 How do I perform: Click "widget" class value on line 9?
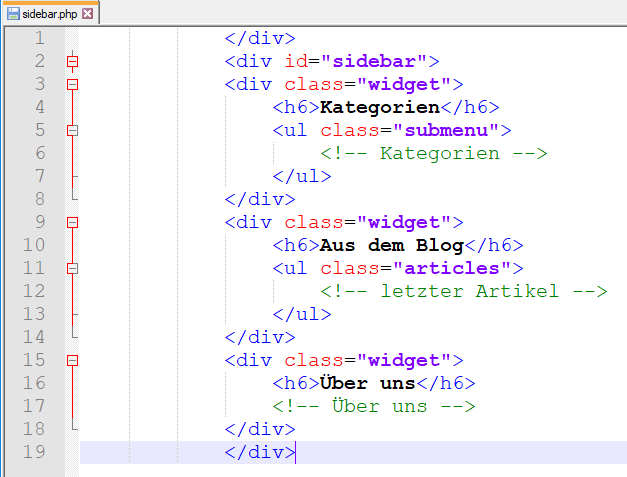tap(404, 222)
